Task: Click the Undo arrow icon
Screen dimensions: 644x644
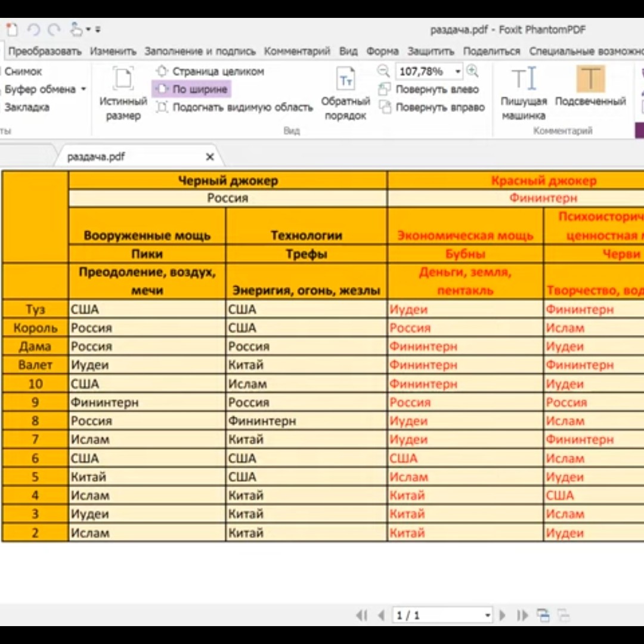Action: [x=33, y=30]
